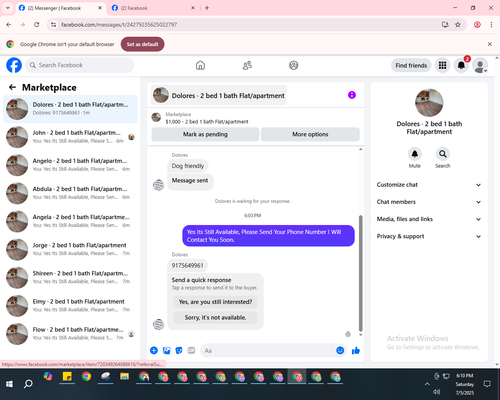Open the emoji picker in message box

[340, 350]
